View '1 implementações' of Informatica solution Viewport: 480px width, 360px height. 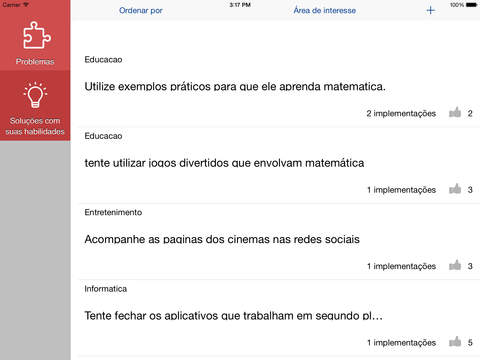(401, 342)
